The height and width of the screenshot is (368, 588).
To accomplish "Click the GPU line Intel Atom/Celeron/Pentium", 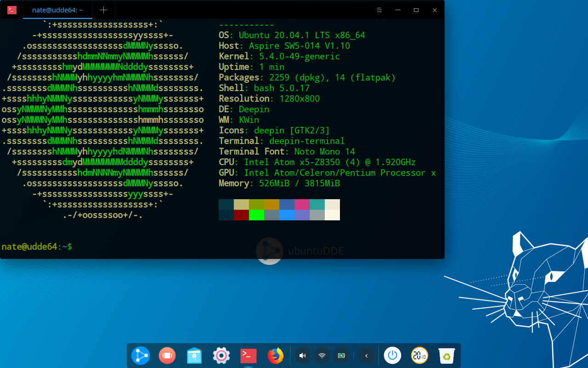I will coord(327,172).
